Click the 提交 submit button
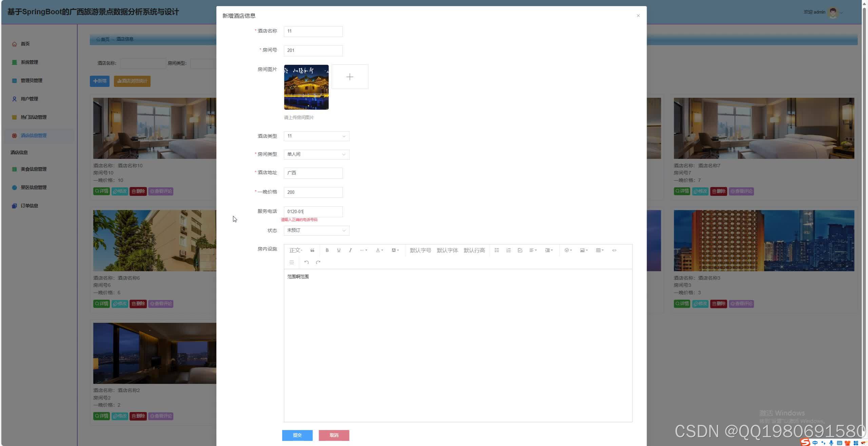Screen dimensions: 868x446 pos(297,435)
